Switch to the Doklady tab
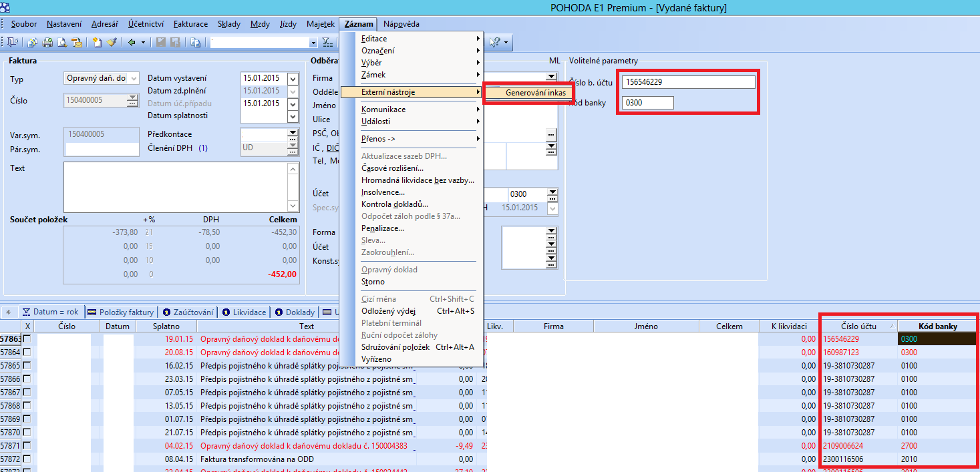Image resolution: width=980 pixels, height=472 pixels. click(x=295, y=312)
